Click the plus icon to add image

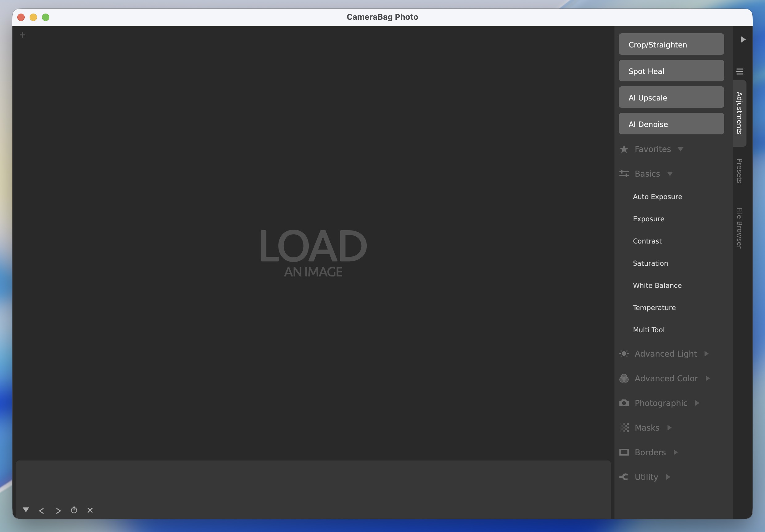coord(22,35)
